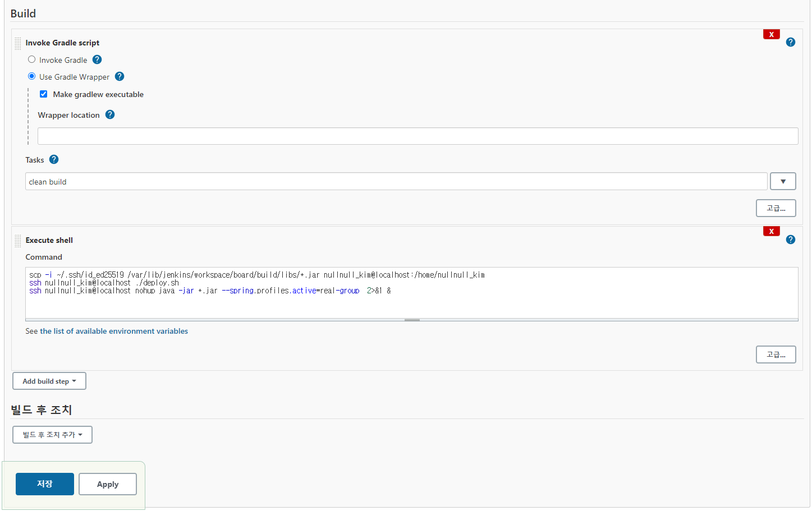This screenshot has width=812, height=511.
Task: Open help icon next to Use Gradle Wrapper
Action: (120, 76)
